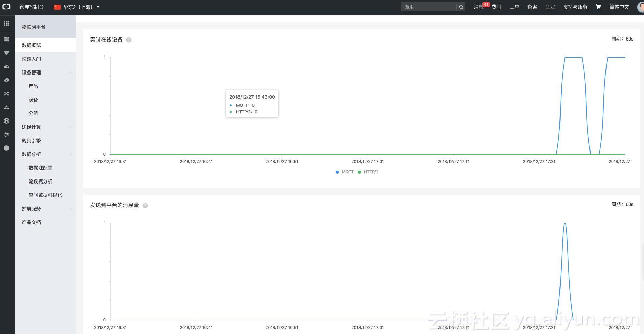Click the cloud upload icon in left rail
The height and width of the screenshot is (334, 644).
(6, 80)
